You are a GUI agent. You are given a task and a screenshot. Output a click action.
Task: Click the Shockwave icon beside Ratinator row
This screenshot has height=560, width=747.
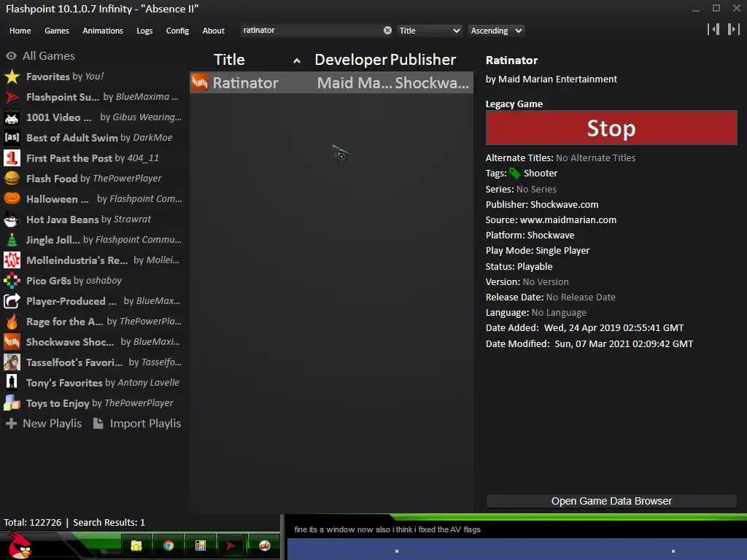200,82
